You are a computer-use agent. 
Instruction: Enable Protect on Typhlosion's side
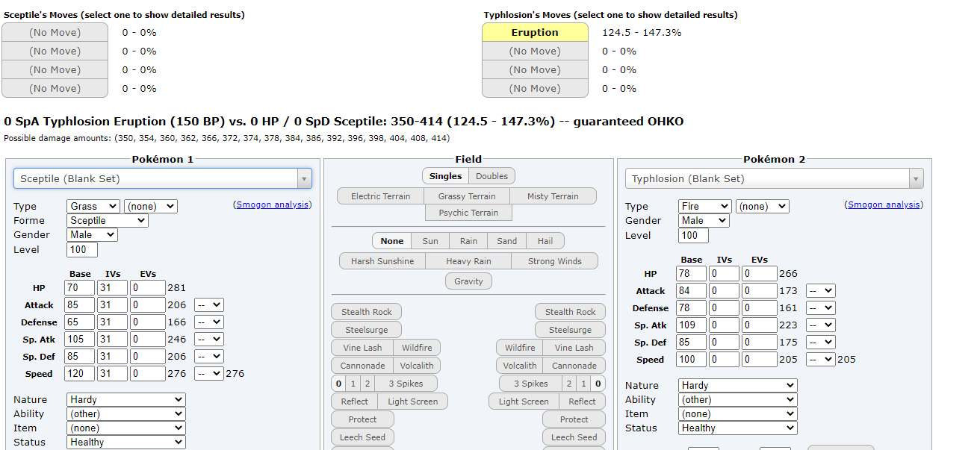[x=574, y=419]
